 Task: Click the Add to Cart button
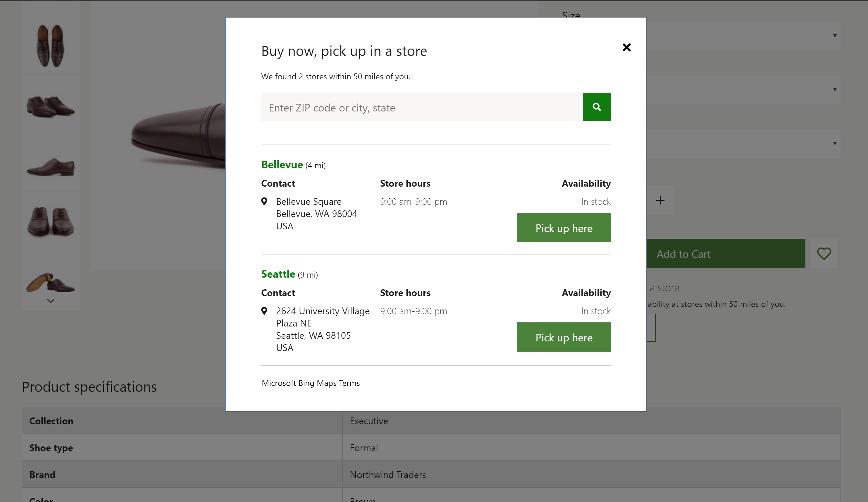683,253
